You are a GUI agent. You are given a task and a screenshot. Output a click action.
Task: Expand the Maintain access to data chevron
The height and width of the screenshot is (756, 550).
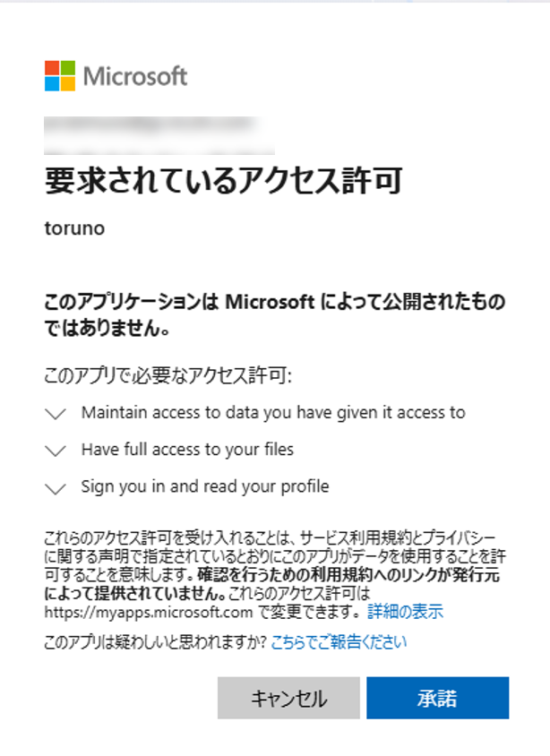(x=56, y=414)
